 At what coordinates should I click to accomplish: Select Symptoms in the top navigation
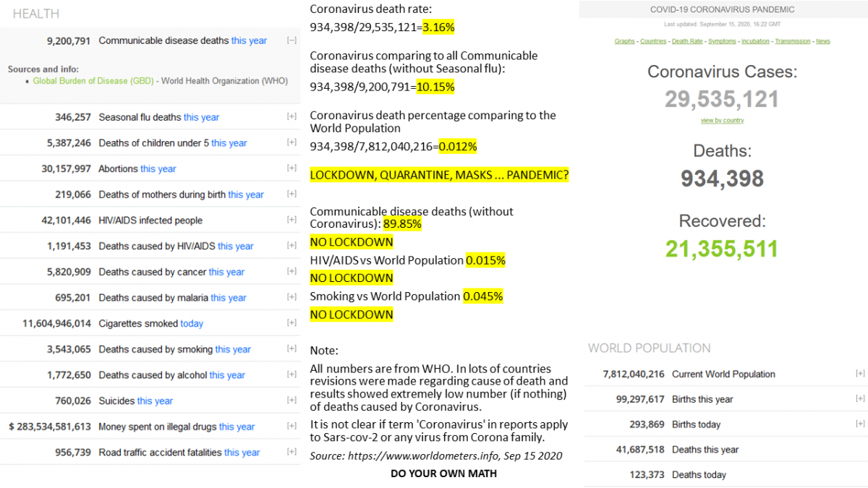(x=722, y=42)
